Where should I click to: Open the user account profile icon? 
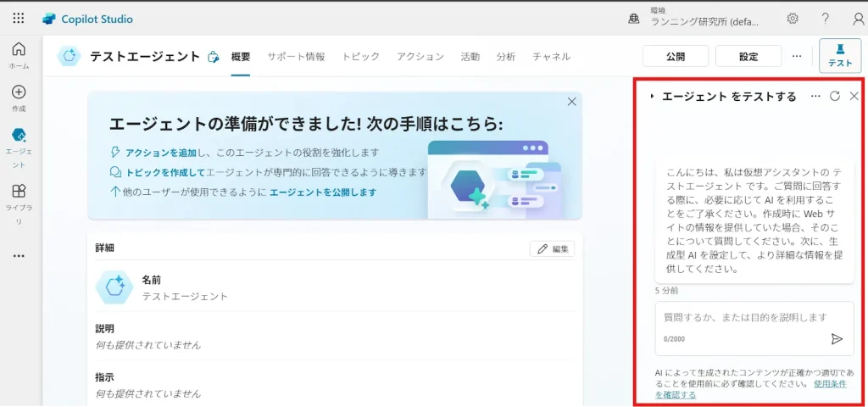[x=858, y=19]
